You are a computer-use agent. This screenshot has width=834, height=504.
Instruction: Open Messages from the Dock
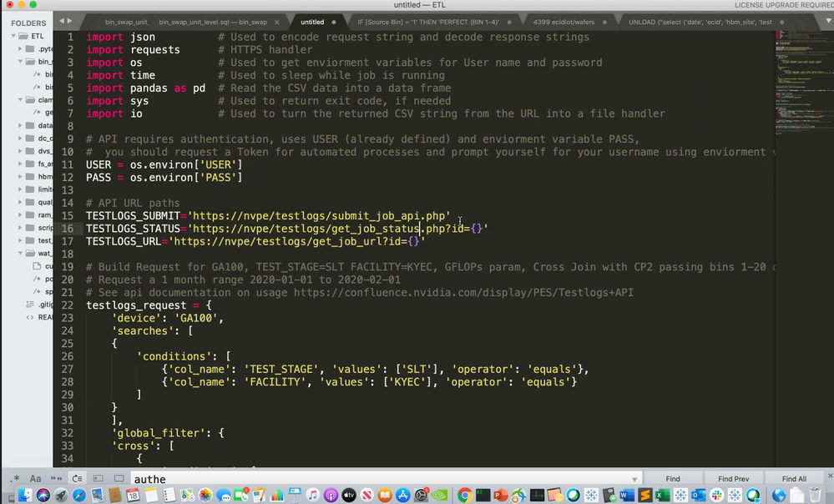[x=224, y=495]
